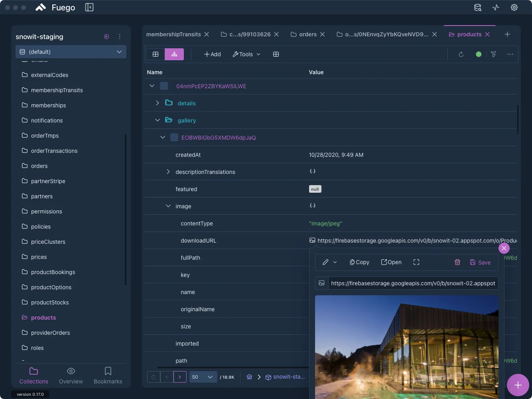Click the URL input field in popup
532x399 pixels.
(x=413, y=283)
